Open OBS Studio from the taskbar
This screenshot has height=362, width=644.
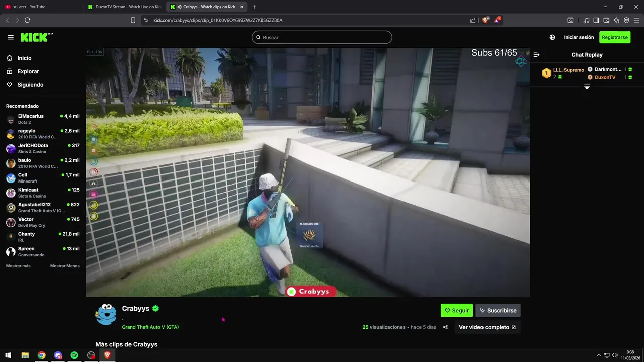tap(91, 355)
